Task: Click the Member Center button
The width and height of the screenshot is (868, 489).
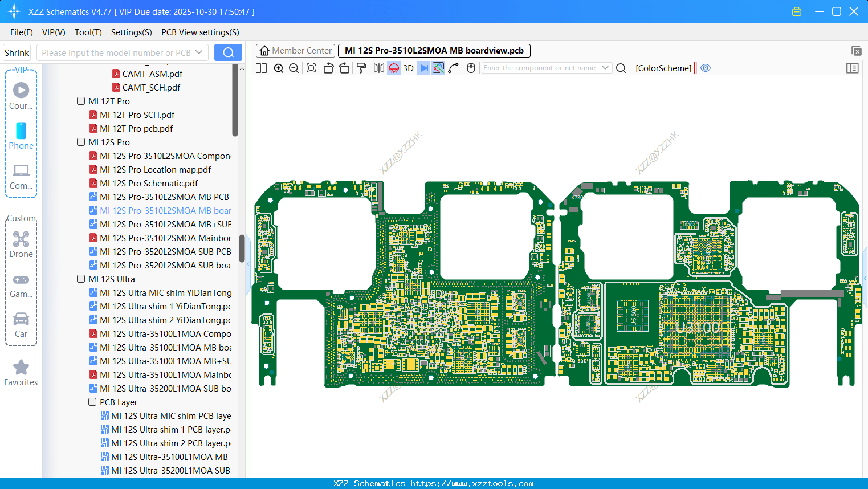Action: (295, 50)
